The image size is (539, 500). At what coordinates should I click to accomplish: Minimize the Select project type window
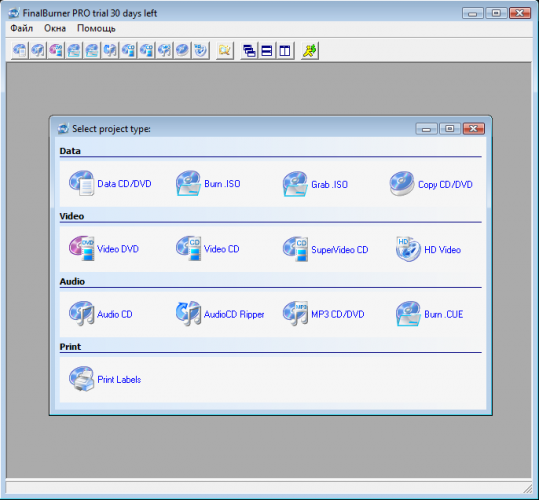coord(426,129)
